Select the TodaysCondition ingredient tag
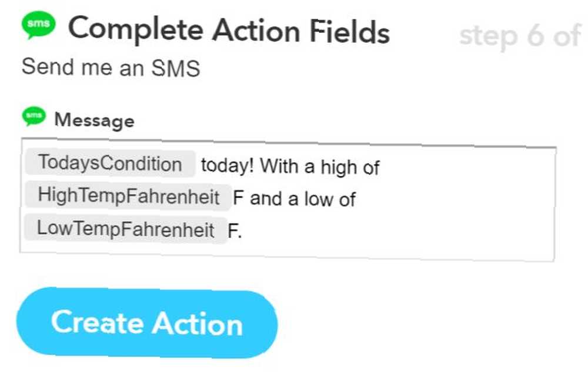 click(111, 163)
